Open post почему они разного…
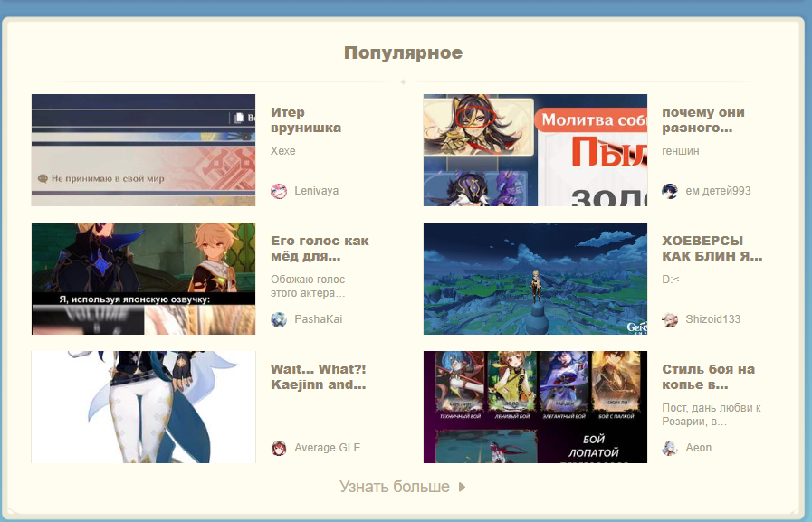The width and height of the screenshot is (812, 522). pos(703,120)
